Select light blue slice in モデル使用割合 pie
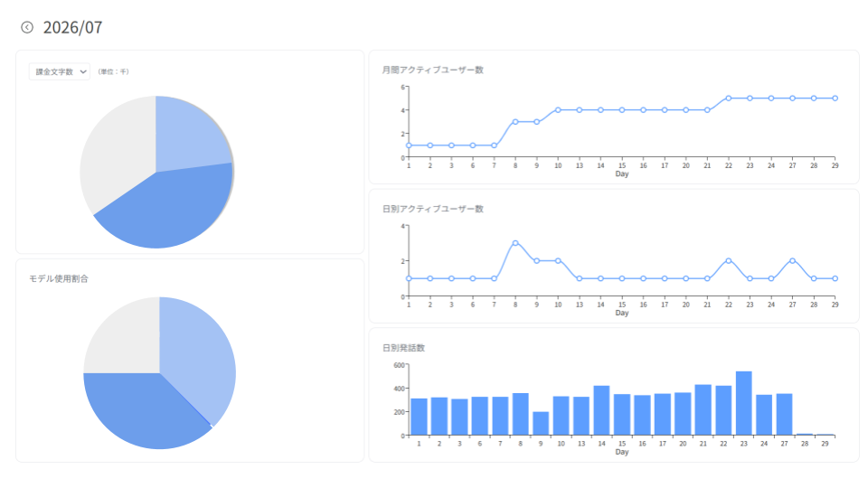 (x=199, y=354)
